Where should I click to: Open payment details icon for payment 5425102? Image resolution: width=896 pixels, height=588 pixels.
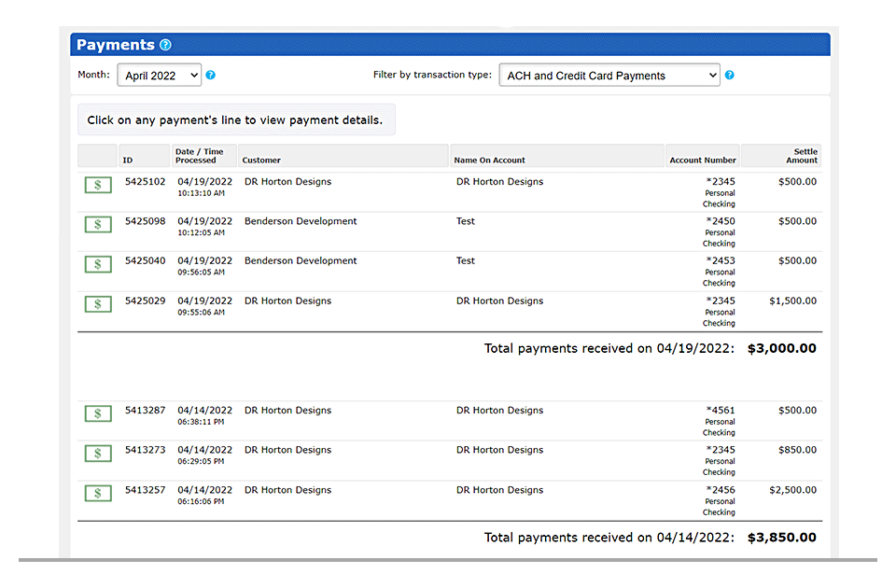click(97, 185)
